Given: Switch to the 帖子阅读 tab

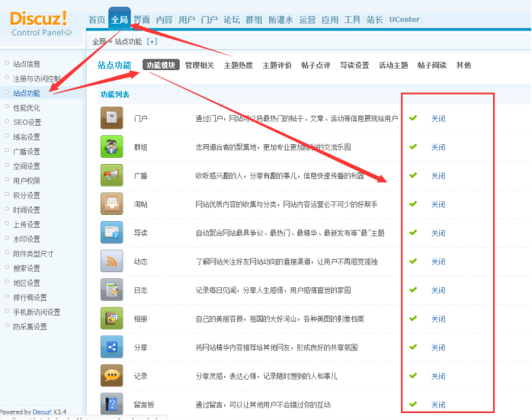Looking at the screenshot, I should [432, 65].
